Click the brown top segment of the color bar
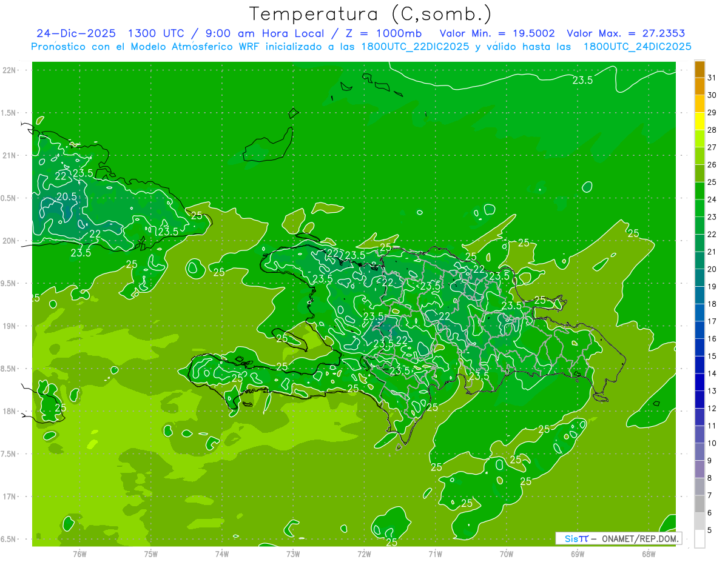The height and width of the screenshot is (562, 728). [x=699, y=69]
